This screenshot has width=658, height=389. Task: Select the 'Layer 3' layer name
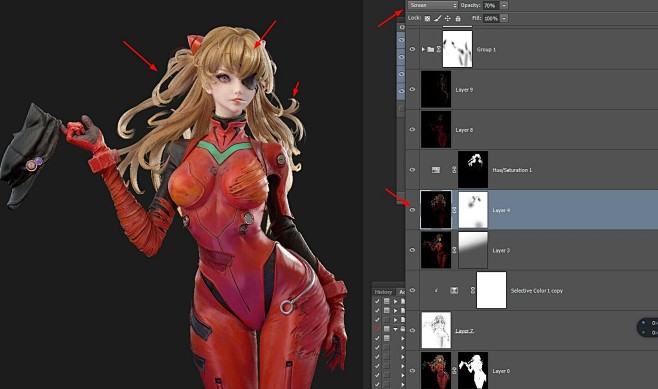pos(501,251)
